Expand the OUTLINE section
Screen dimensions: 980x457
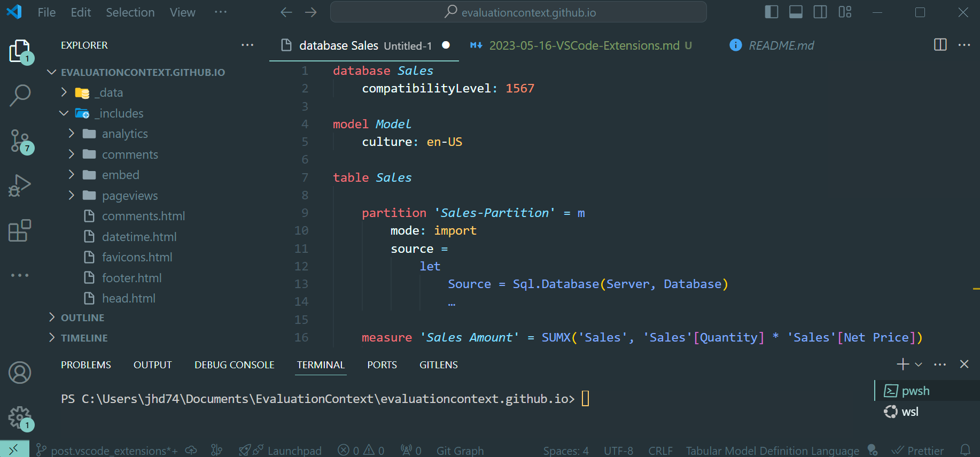tap(82, 317)
